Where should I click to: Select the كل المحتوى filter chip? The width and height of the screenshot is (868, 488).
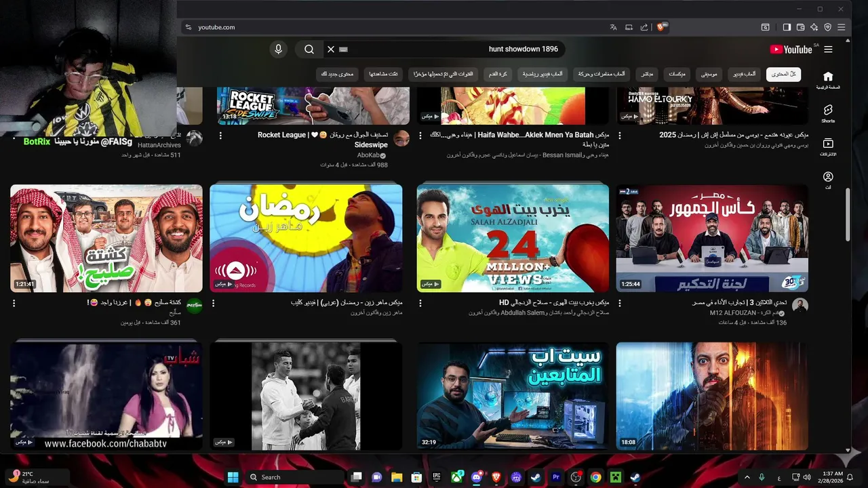point(783,74)
